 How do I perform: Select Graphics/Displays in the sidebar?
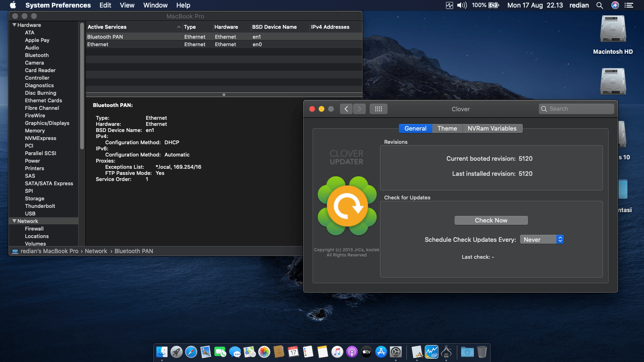pos(47,123)
